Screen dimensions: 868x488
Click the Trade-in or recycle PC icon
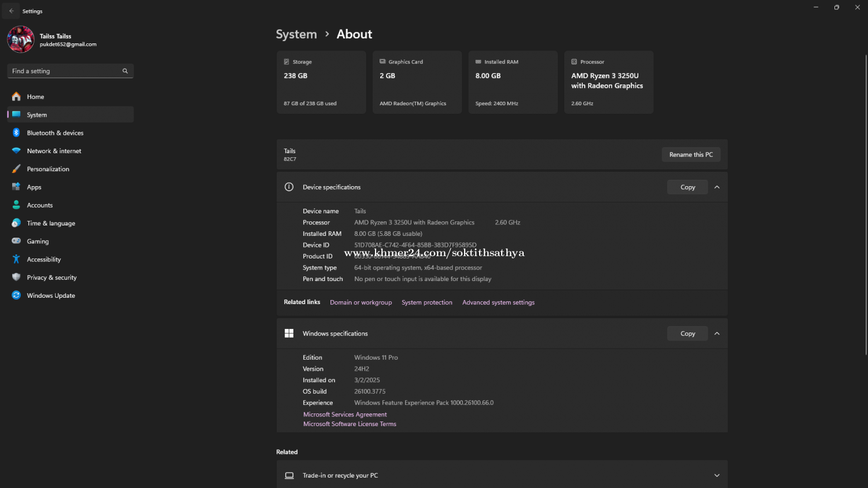[289, 475]
